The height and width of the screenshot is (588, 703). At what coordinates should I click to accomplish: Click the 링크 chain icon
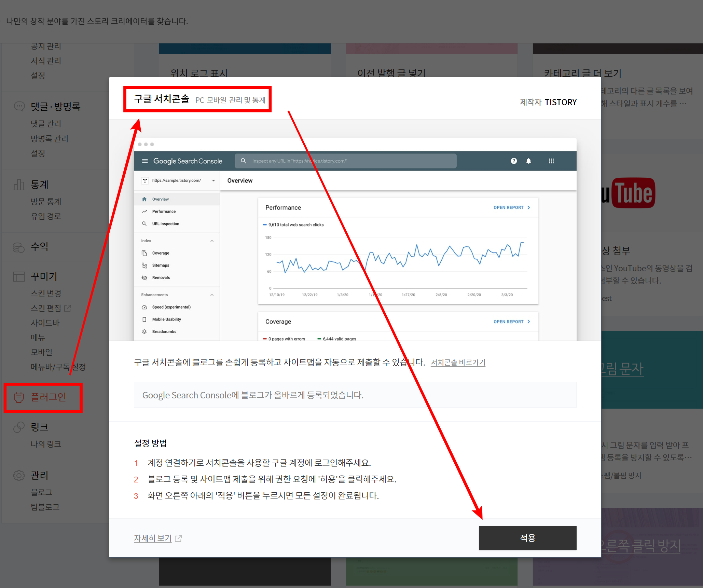[19, 427]
